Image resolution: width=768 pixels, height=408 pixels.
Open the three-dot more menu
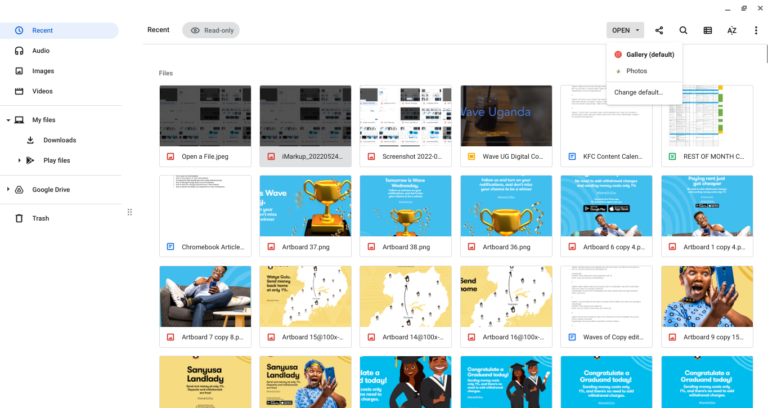[756, 30]
